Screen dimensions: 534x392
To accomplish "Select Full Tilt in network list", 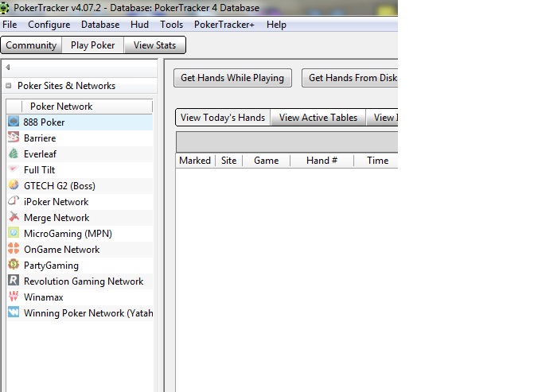I will point(80,170).
